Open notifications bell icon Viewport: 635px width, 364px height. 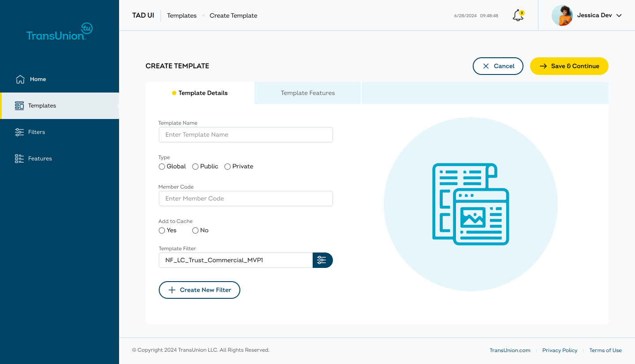coord(518,15)
